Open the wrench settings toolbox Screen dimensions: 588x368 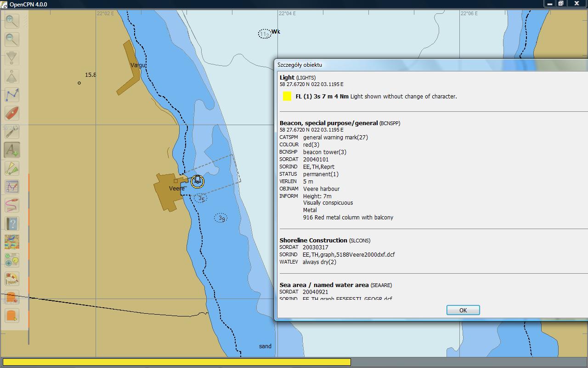coord(12,132)
